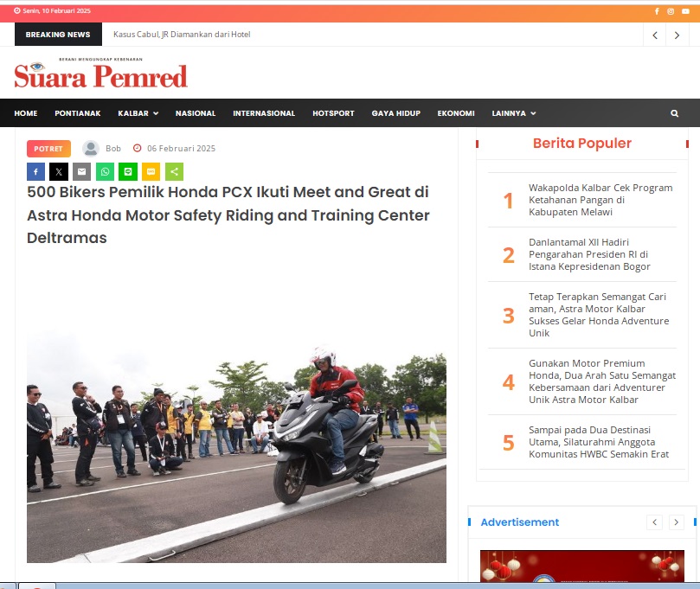
Task: Open popular article Danlantamal XII Hadiri
Action: 589,254
